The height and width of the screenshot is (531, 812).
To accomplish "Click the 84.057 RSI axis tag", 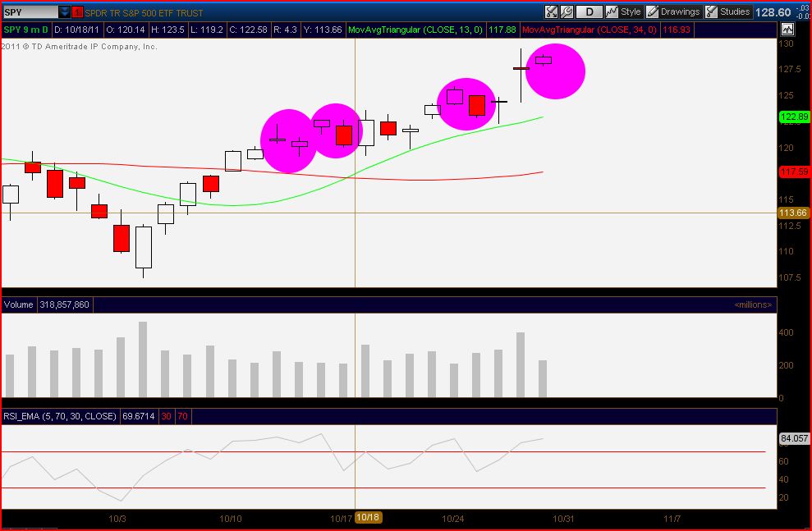I will 794,439.
